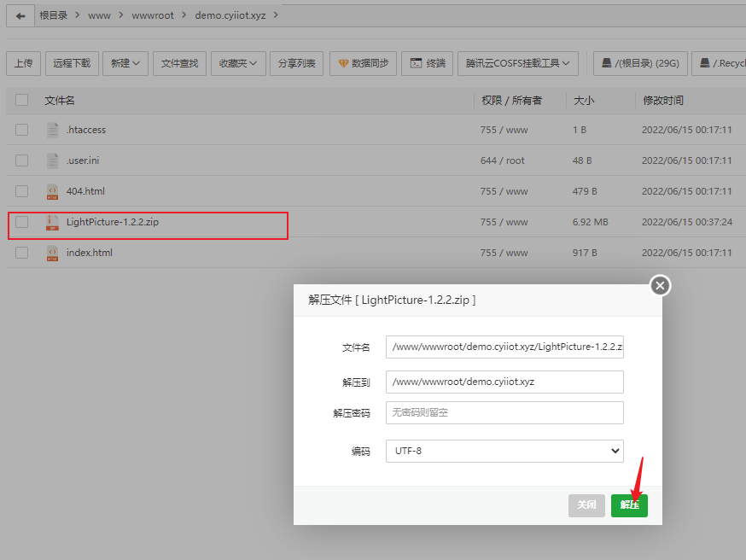The width and height of the screenshot is (746, 560).
Task: Open the 编码 UTF-8 select box
Action: [x=504, y=451]
